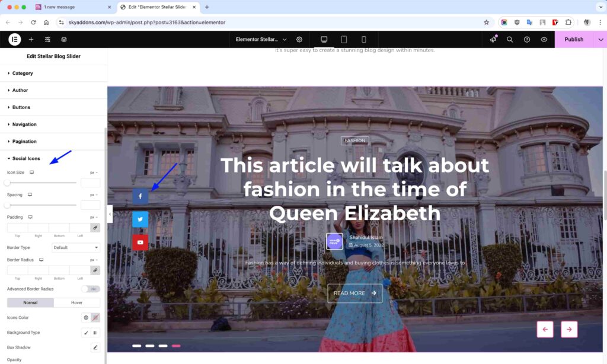
Task: Select the Hover state tab
Action: [76, 302]
